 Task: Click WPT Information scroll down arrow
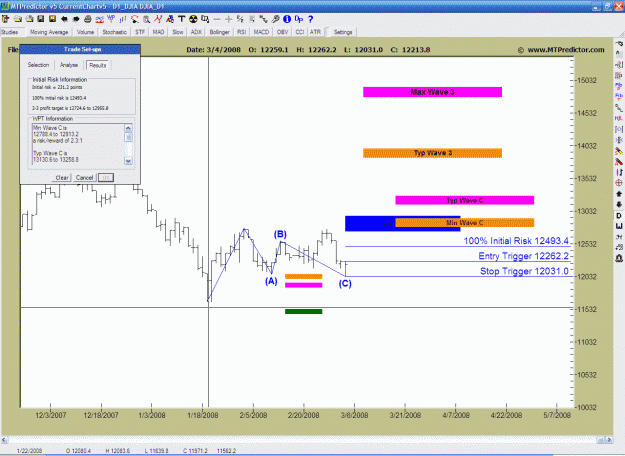pyautogui.click(x=128, y=161)
